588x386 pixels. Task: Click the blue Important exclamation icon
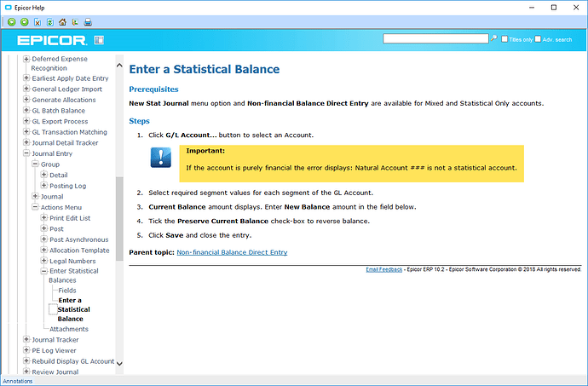(161, 157)
